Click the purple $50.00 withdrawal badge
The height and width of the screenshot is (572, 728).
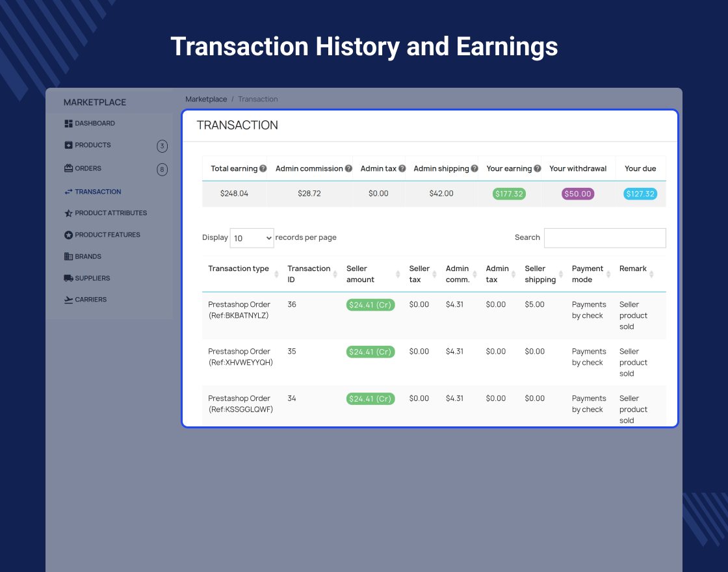point(578,194)
